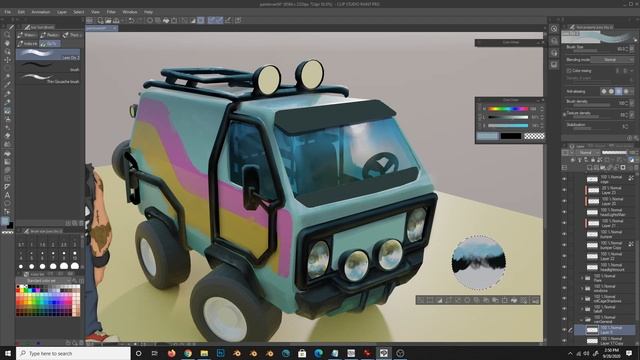Adjust the Hue rainbow slider

pos(508,109)
